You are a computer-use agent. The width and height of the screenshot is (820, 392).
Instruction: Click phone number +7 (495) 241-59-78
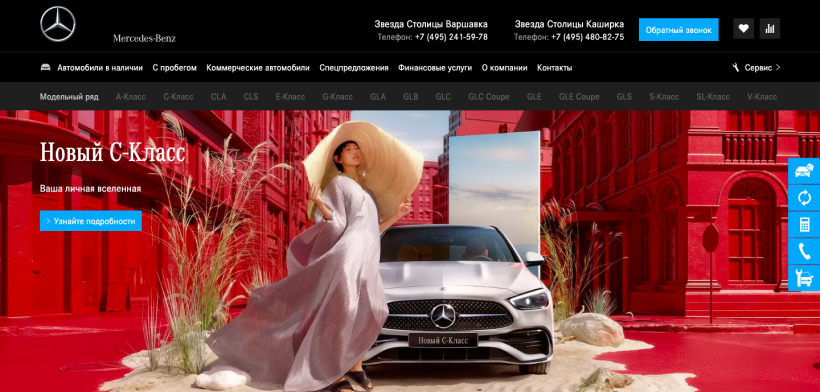click(451, 37)
